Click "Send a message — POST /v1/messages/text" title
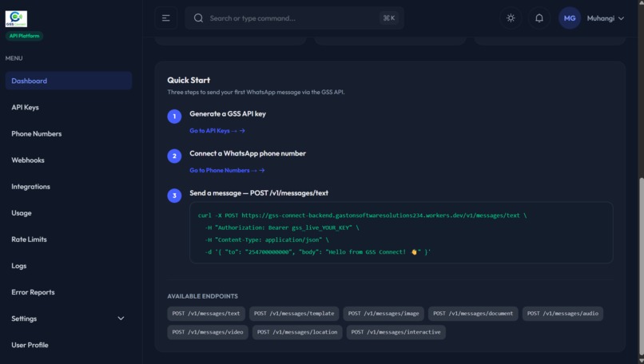Image resolution: width=644 pixels, height=364 pixels. tap(259, 193)
